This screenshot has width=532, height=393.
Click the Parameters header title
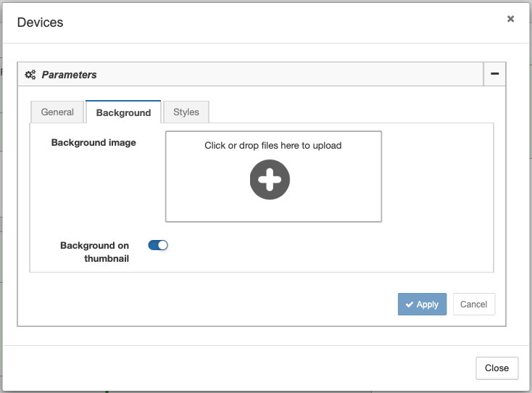[69, 75]
